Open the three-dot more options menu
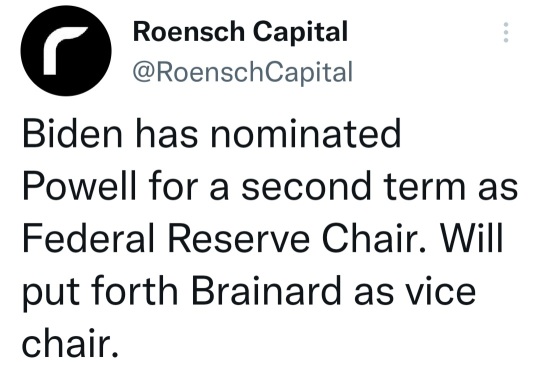Screen dimensions: 540x375 pos(506,32)
